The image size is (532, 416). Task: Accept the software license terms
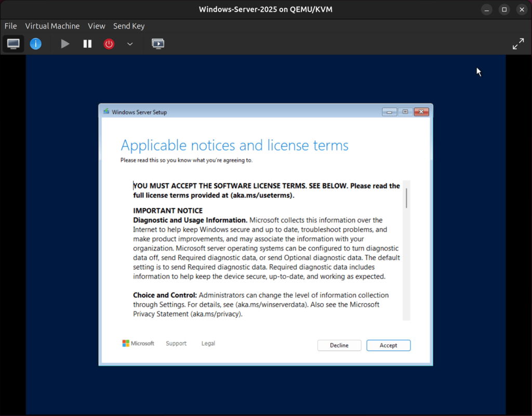tap(388, 345)
